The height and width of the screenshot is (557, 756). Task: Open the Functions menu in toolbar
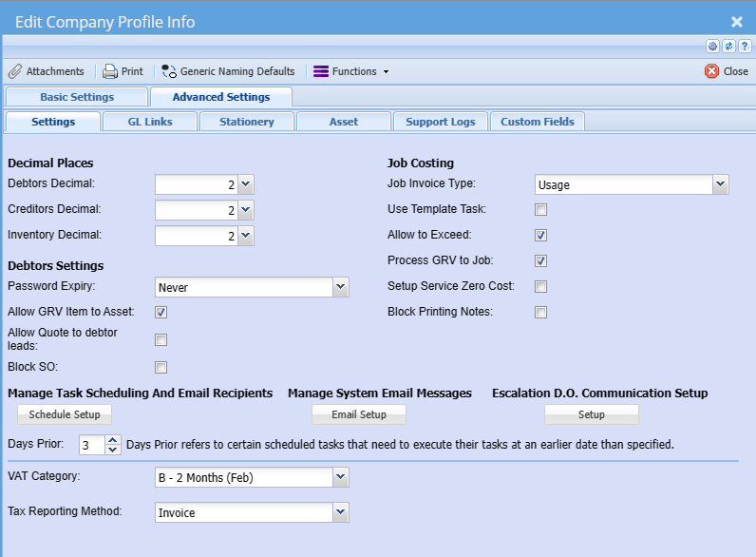click(350, 71)
